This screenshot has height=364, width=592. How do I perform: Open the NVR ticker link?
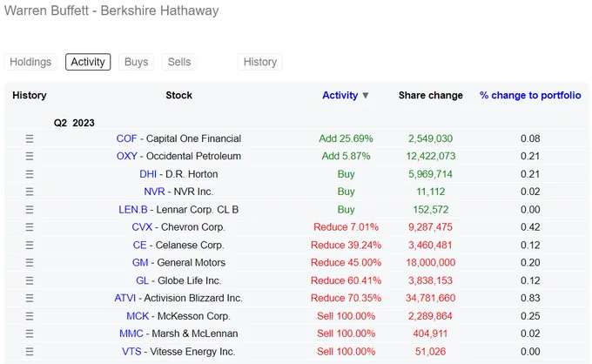pos(154,192)
